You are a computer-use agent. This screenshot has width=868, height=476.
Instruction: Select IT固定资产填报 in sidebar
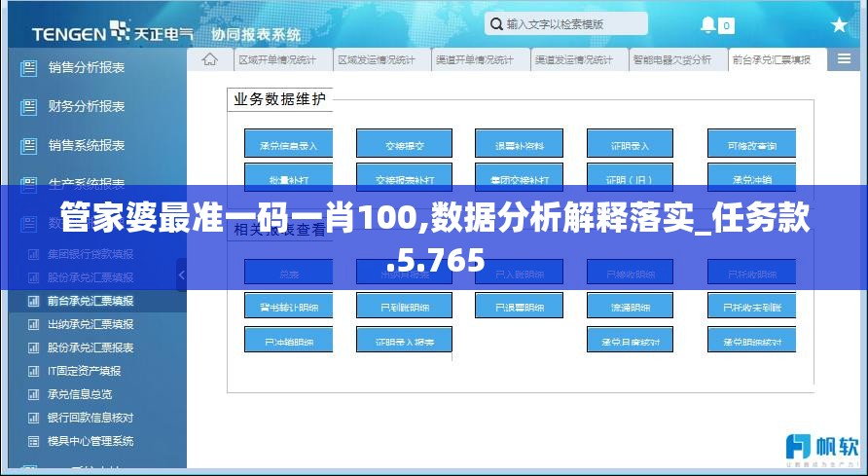pyautogui.click(x=84, y=372)
